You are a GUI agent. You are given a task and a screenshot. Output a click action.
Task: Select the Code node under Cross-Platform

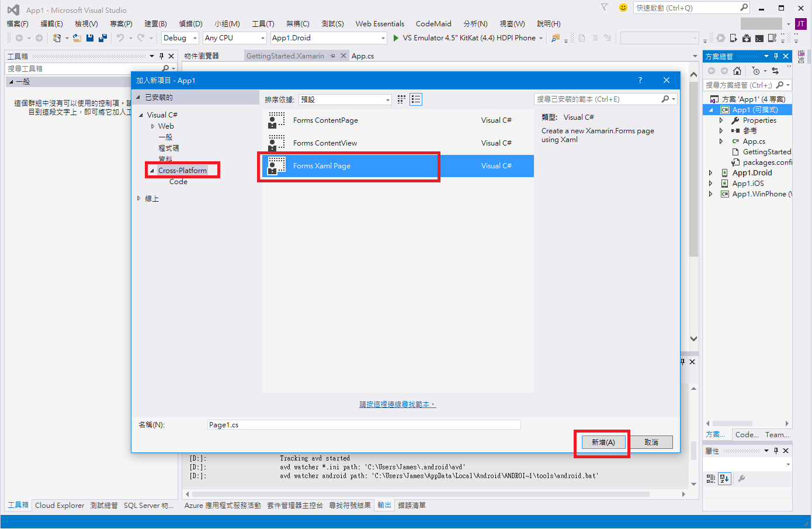(x=178, y=182)
